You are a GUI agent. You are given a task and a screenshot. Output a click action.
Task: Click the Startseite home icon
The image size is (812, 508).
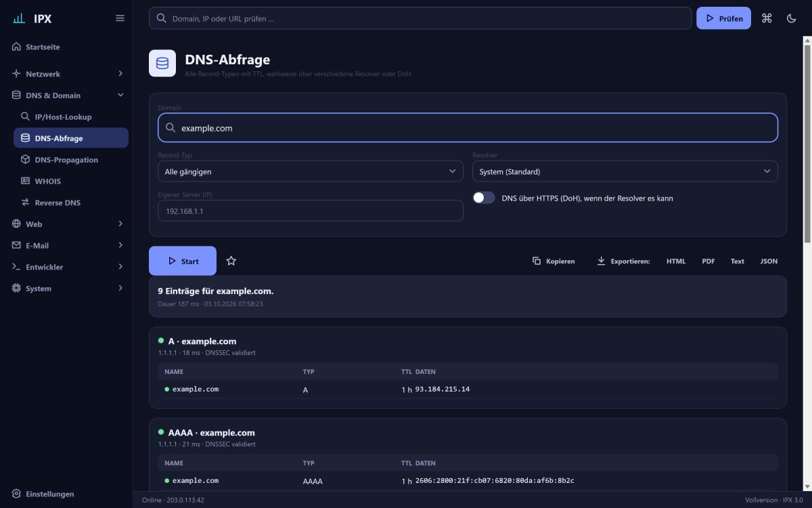click(17, 47)
